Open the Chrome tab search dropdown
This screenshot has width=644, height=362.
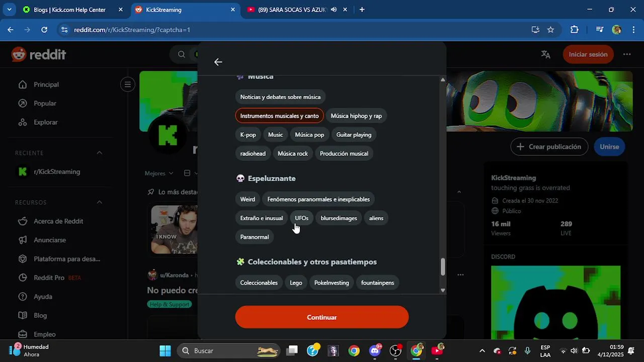coord(9,10)
